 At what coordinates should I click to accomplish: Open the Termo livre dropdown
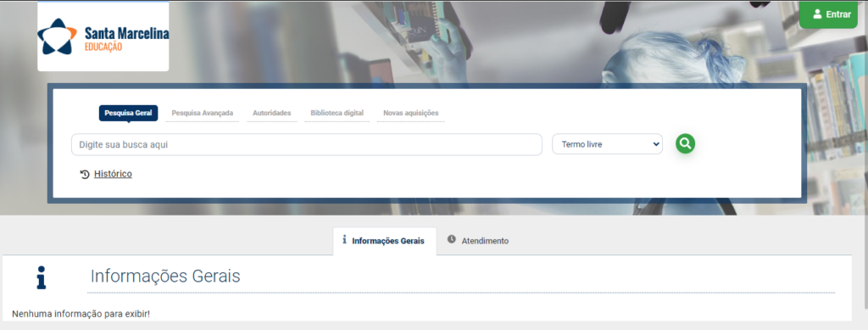(x=607, y=144)
